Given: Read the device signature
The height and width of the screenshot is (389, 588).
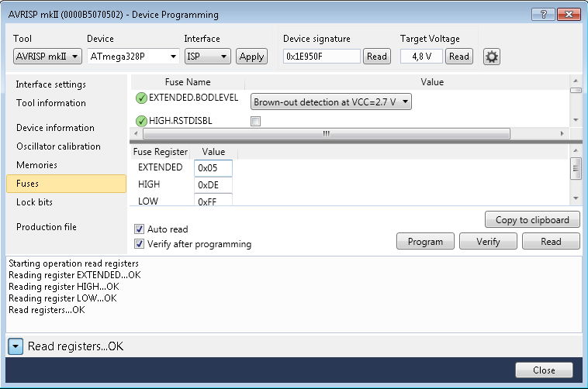Looking at the screenshot, I should pyautogui.click(x=376, y=57).
